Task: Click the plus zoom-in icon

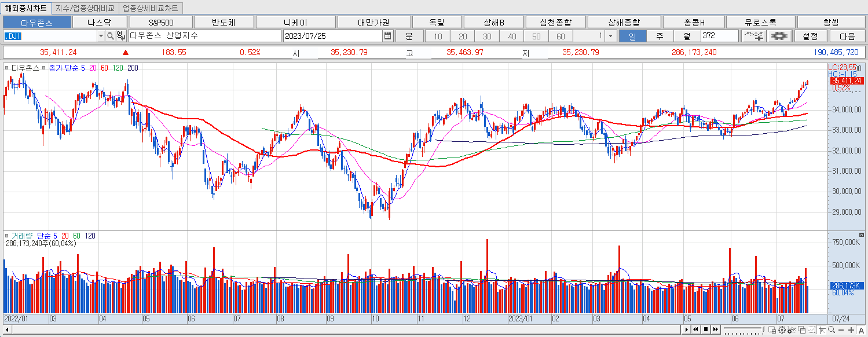Action: tap(851, 330)
